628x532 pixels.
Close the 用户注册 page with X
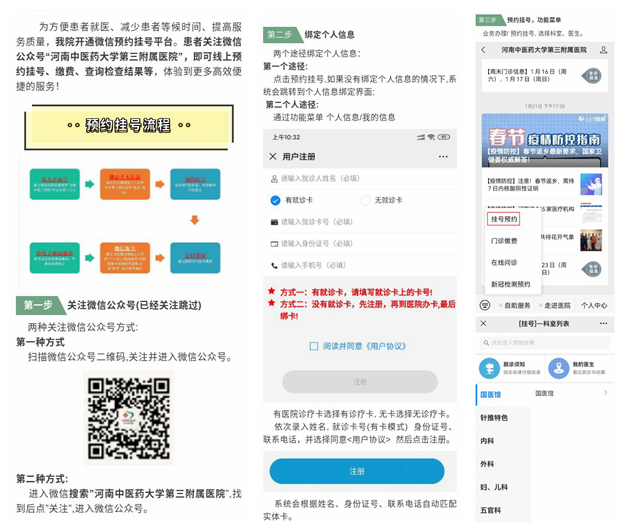(273, 156)
